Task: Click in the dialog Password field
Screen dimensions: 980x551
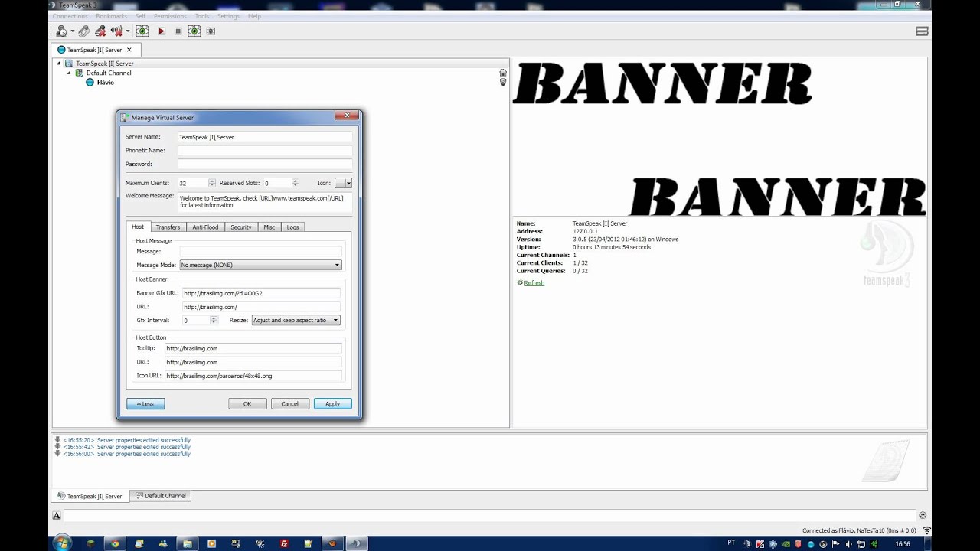Action: click(x=265, y=165)
